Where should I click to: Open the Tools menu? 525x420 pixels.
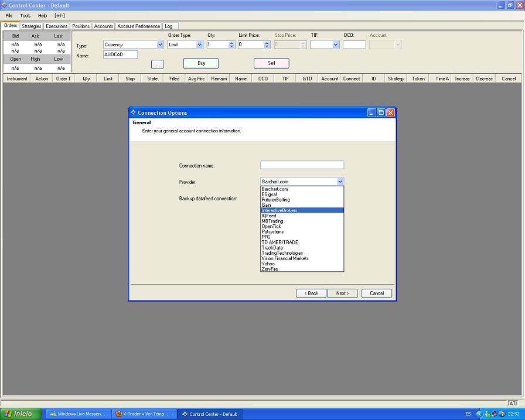[x=25, y=16]
